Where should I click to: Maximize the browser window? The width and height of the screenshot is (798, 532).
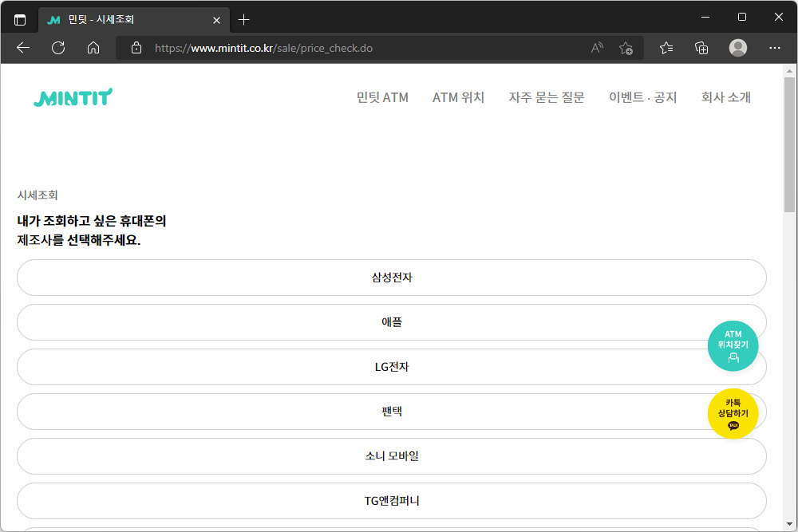point(742,17)
